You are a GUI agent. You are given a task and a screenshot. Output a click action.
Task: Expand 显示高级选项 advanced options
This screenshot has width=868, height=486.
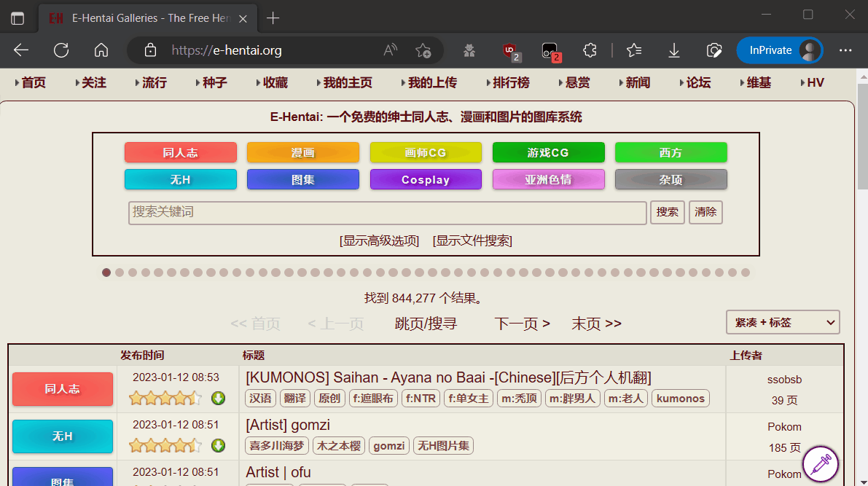[x=379, y=240]
